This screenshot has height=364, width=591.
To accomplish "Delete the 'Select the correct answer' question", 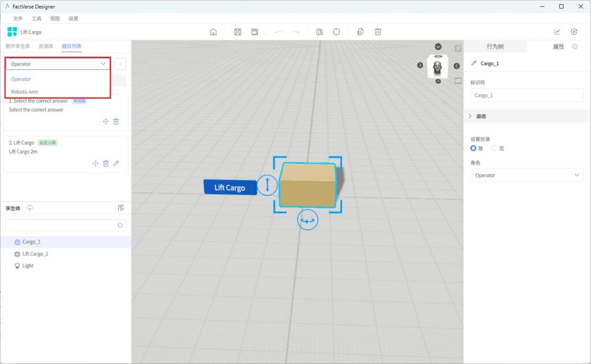I will pos(116,121).
